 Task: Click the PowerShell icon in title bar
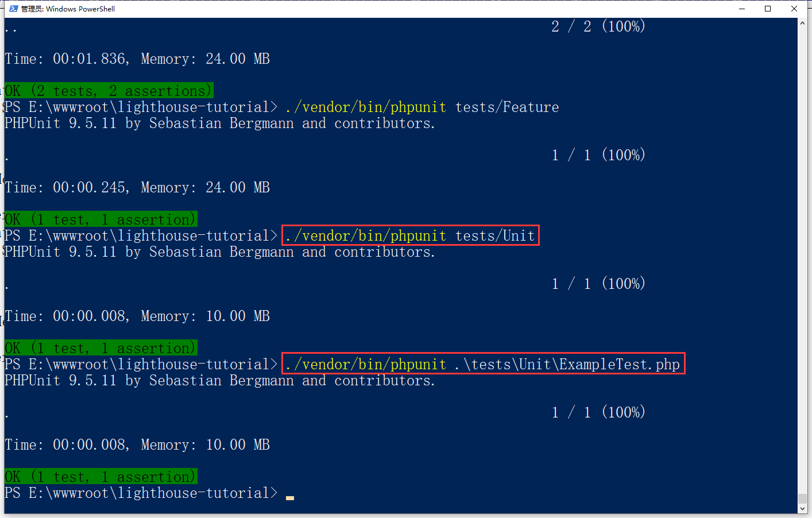click(13, 9)
